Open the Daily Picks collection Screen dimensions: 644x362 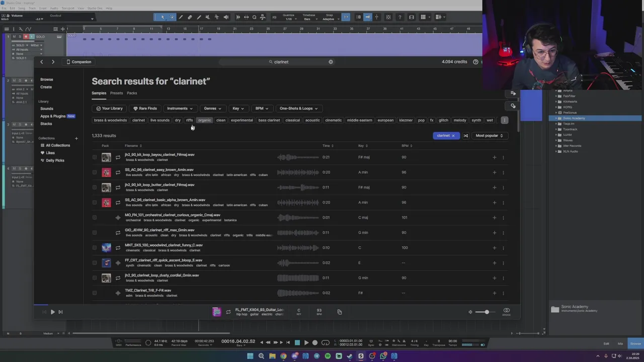coord(52,160)
